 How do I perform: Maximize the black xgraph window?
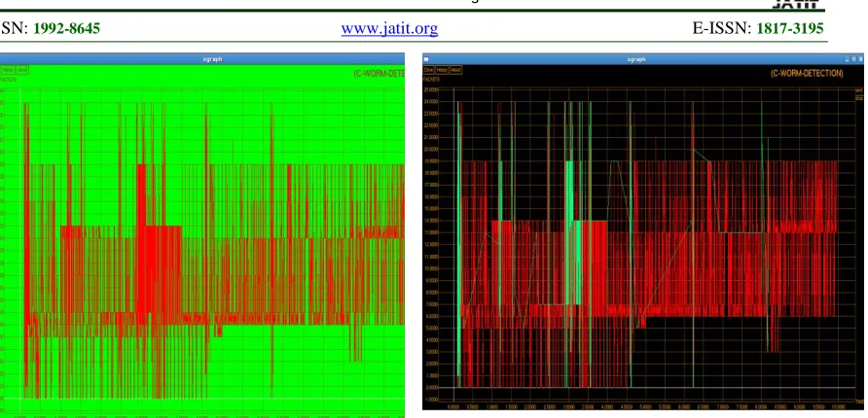click(x=854, y=59)
